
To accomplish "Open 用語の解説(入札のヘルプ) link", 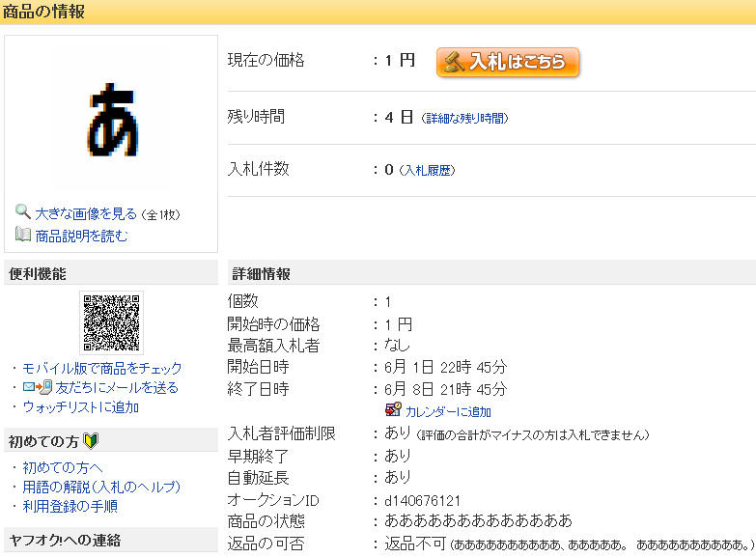I will (101, 488).
